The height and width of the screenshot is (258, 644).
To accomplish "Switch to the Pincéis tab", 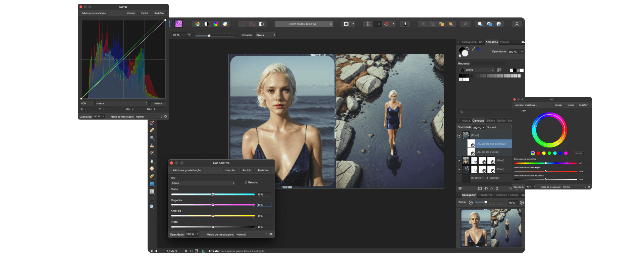I will (504, 42).
